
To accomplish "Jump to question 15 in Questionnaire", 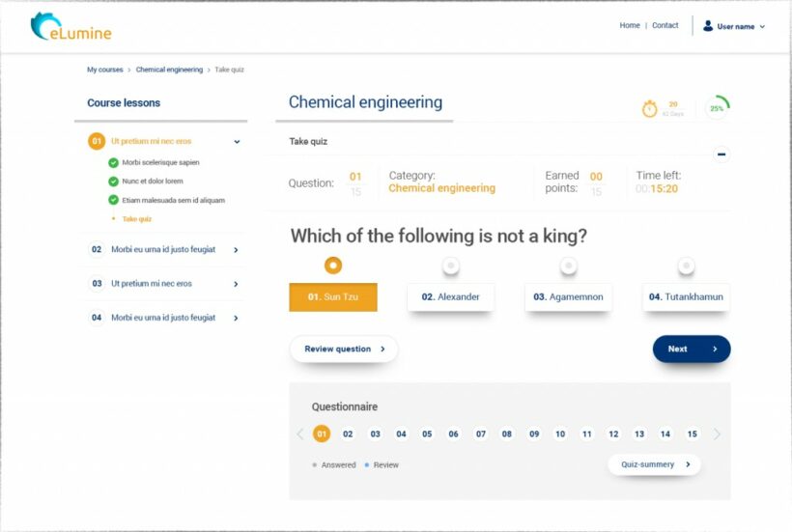I will coord(692,434).
